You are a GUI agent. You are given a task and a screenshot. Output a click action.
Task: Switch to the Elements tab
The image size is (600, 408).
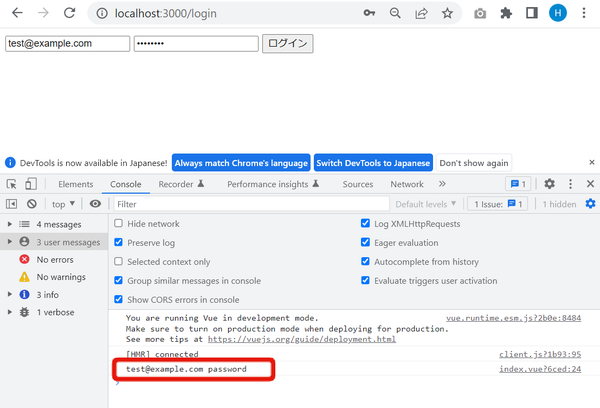pos(75,184)
